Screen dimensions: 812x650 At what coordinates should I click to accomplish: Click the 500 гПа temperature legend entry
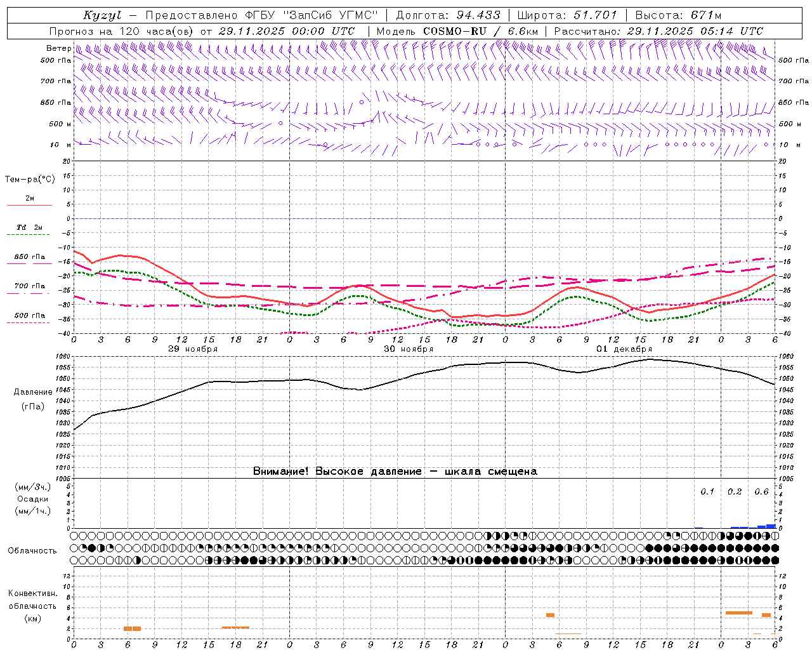(30, 315)
